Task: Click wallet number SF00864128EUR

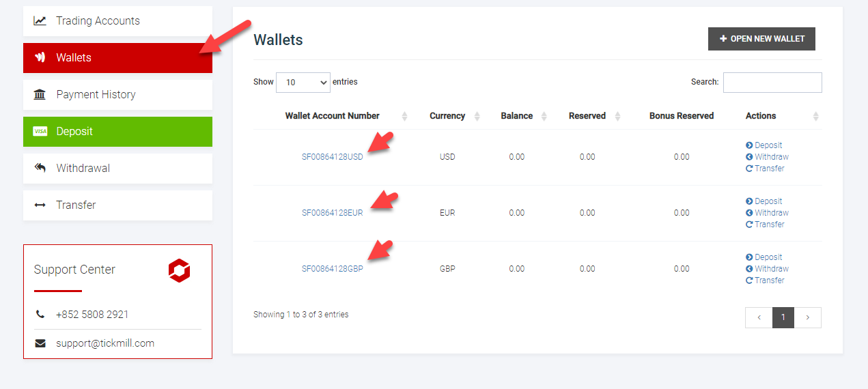Action: (x=333, y=213)
